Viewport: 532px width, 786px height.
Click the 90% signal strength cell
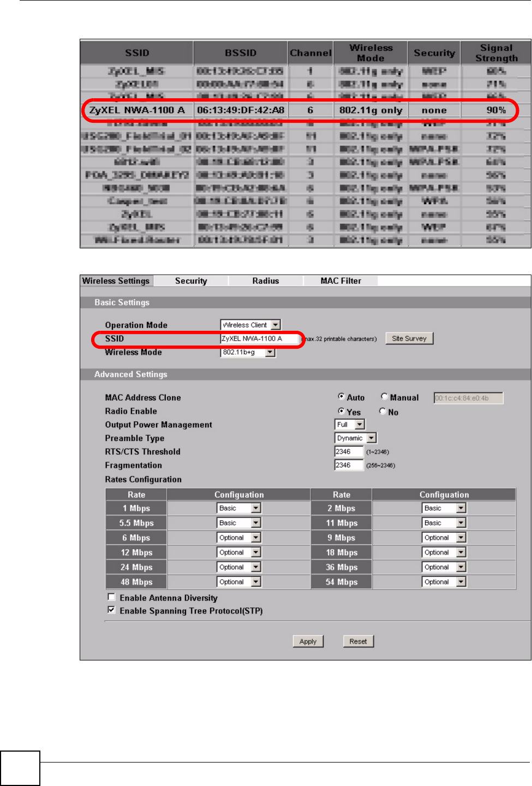click(496, 110)
